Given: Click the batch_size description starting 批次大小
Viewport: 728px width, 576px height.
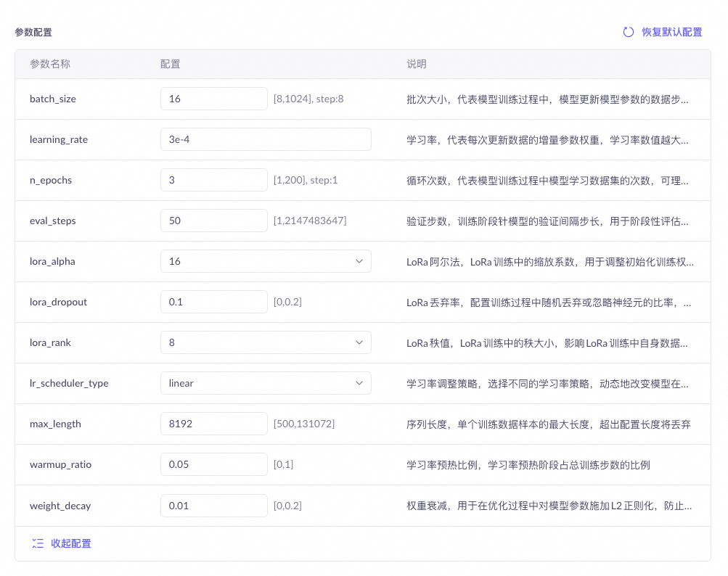Looking at the screenshot, I should tap(547, 99).
